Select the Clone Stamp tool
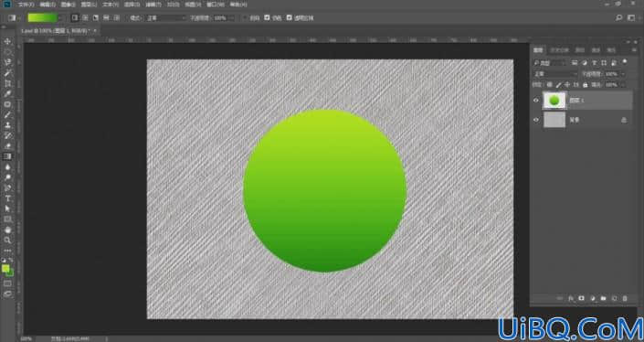 (7, 125)
